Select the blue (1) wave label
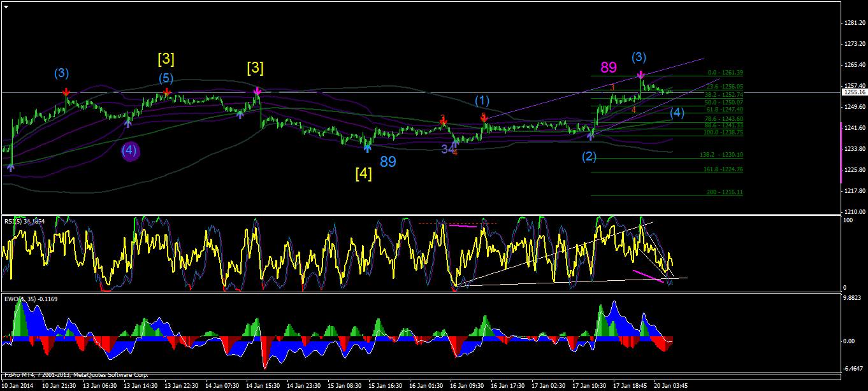 pyautogui.click(x=482, y=100)
